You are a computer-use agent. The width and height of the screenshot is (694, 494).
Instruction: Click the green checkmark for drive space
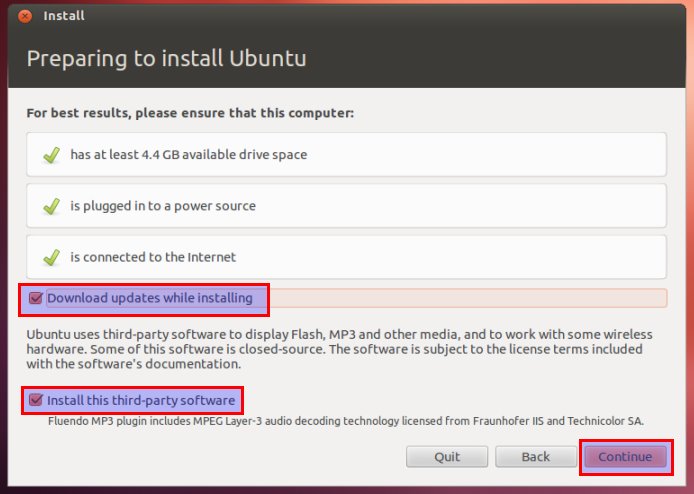50,155
